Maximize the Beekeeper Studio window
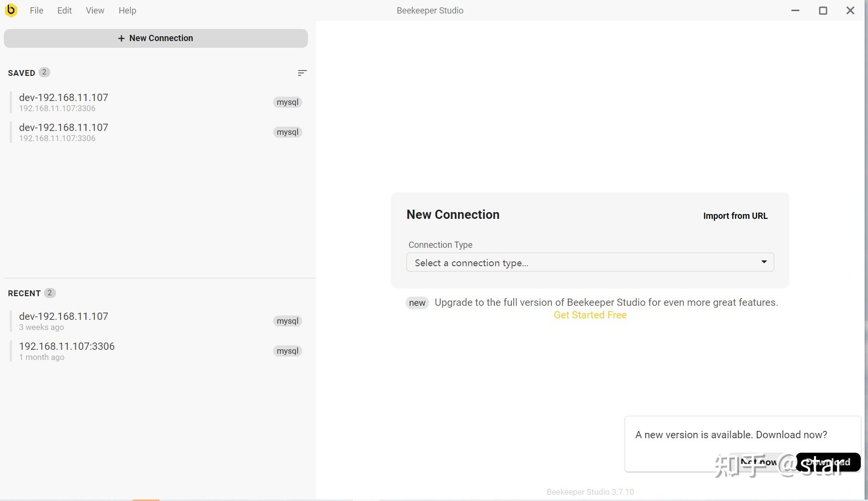The image size is (868, 501). [823, 11]
